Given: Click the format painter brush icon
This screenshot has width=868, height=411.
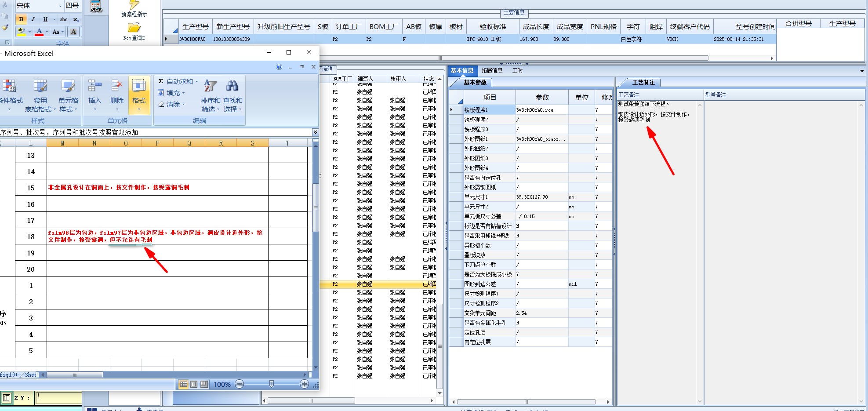Looking at the screenshot, I should pos(5,27).
